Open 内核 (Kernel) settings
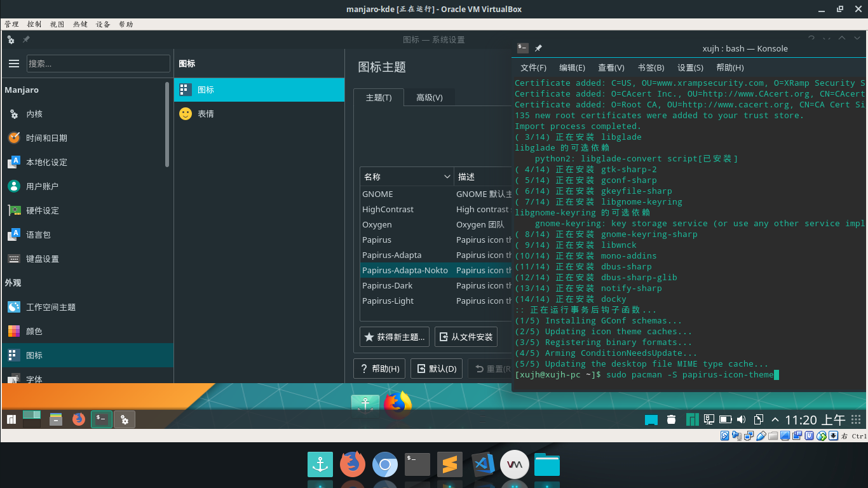This screenshot has width=868, height=488. coord(86,114)
